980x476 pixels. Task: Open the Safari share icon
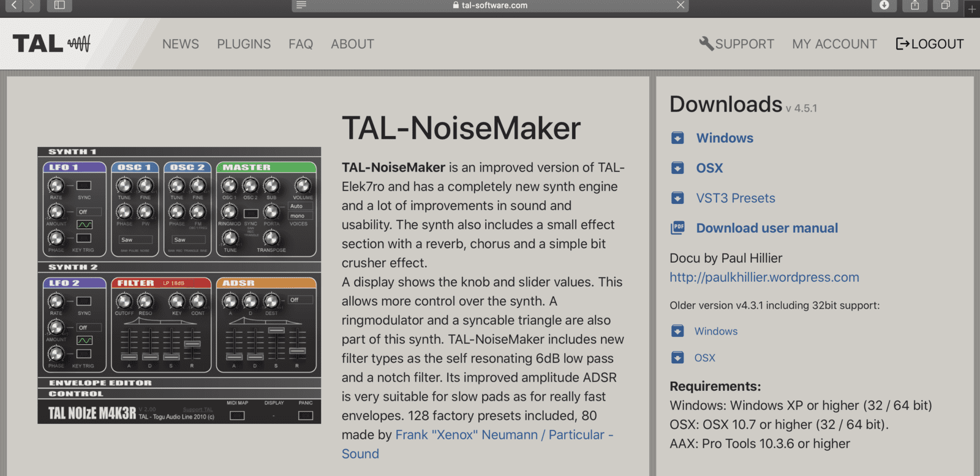pos(914,6)
